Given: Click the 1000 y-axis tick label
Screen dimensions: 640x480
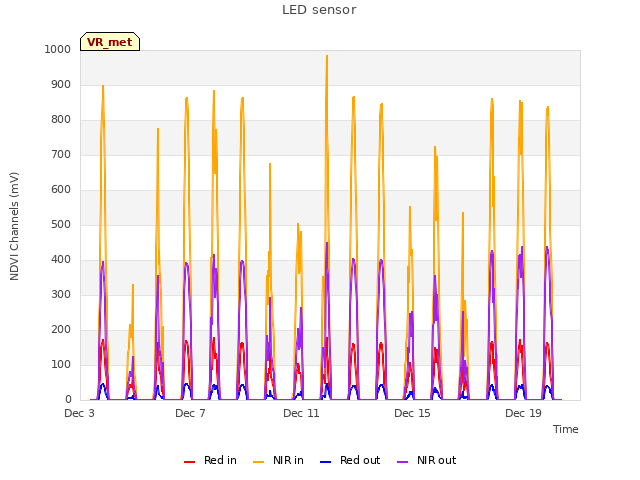Looking at the screenshot, I should (58, 49).
